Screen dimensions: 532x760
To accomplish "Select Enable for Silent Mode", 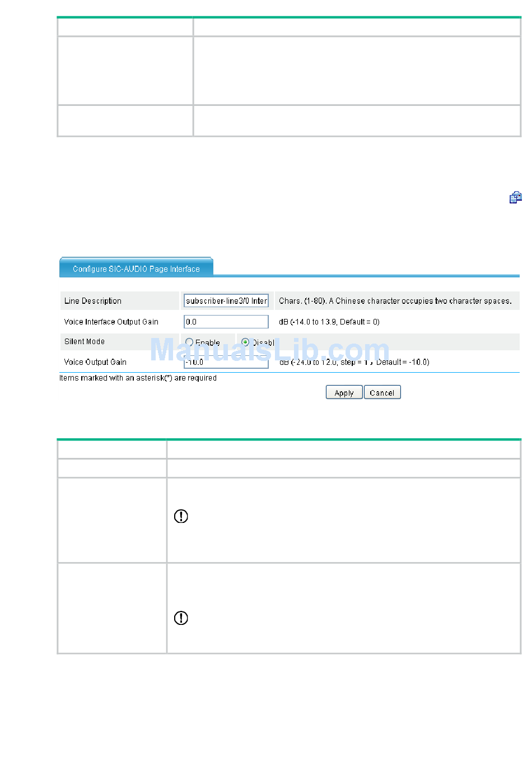I will (x=189, y=342).
